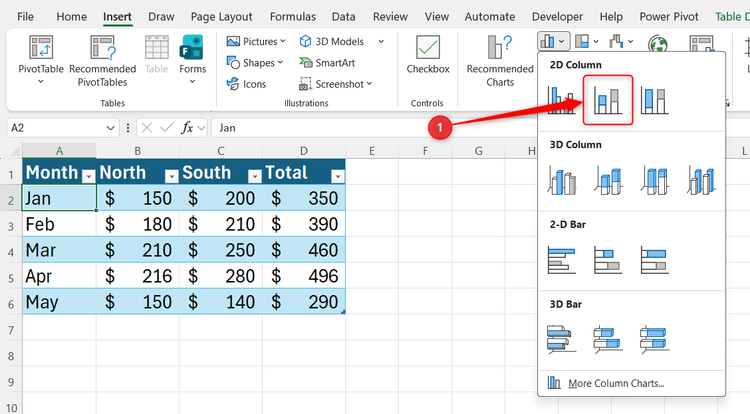Select the Total cell showing 496
750x414 pixels.
304,276
